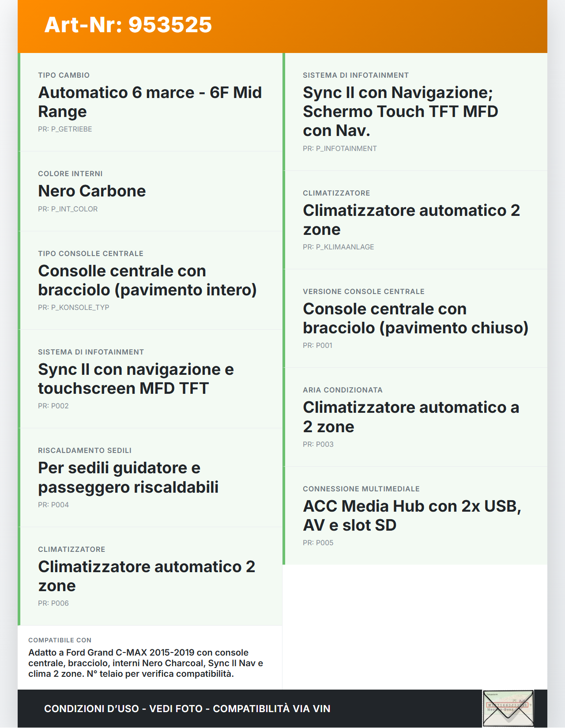Click the PR: P_GETRIEBE code label

[x=65, y=129]
